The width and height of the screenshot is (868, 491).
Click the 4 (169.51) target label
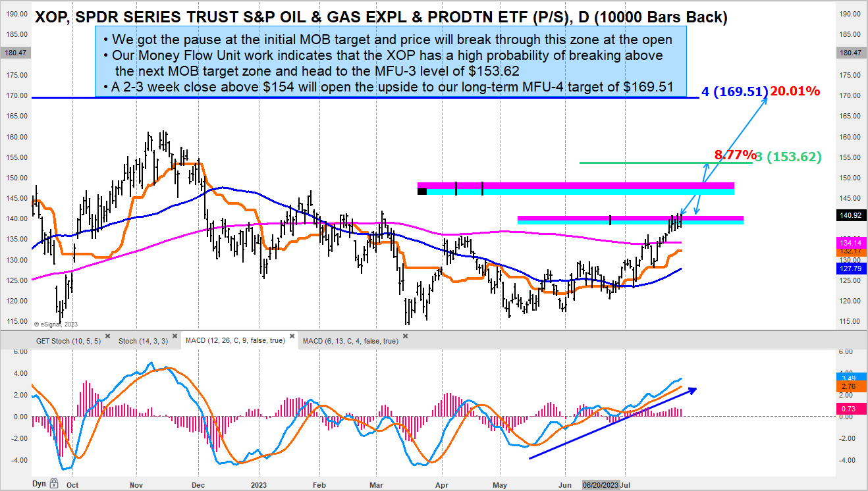click(734, 92)
